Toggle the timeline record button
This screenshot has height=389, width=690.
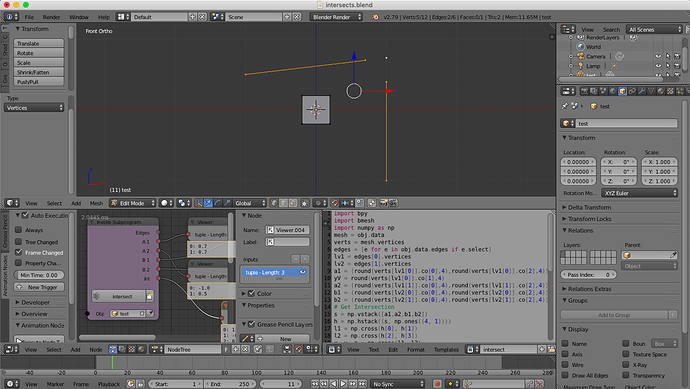click(437, 384)
